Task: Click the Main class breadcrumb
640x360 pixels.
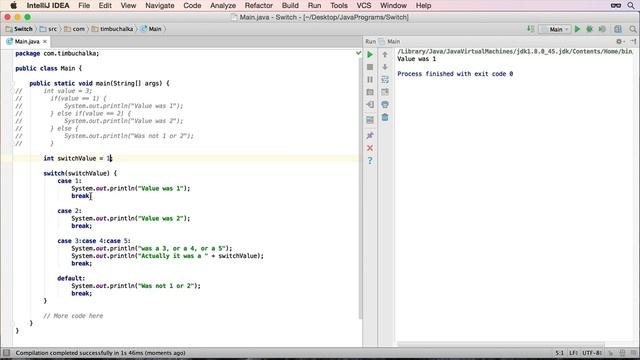Action: coord(151,29)
